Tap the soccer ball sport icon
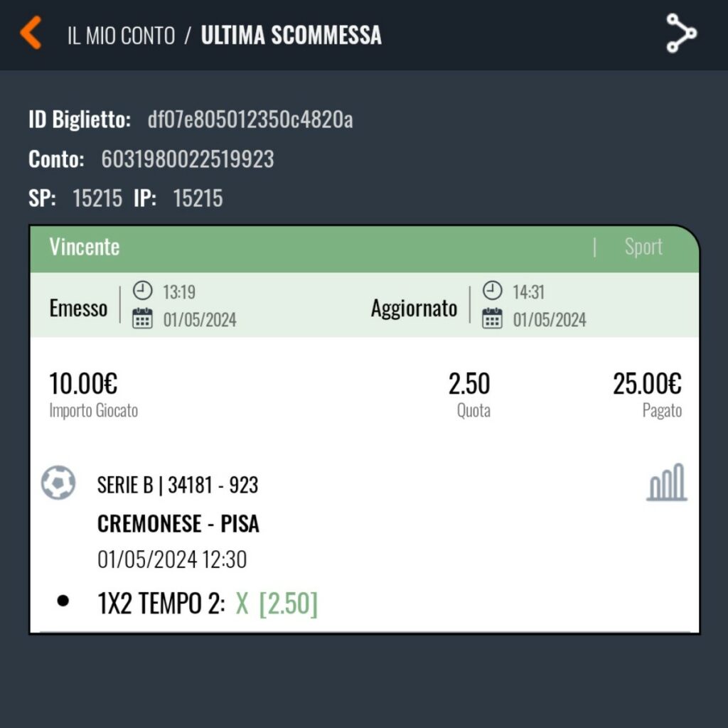The image size is (728, 728). pos(58,483)
